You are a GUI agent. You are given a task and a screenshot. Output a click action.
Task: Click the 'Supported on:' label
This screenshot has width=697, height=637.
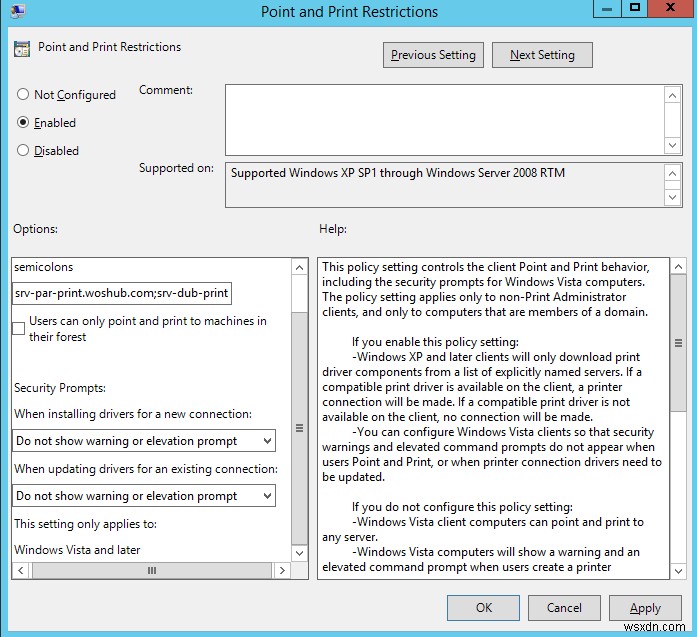[176, 168]
